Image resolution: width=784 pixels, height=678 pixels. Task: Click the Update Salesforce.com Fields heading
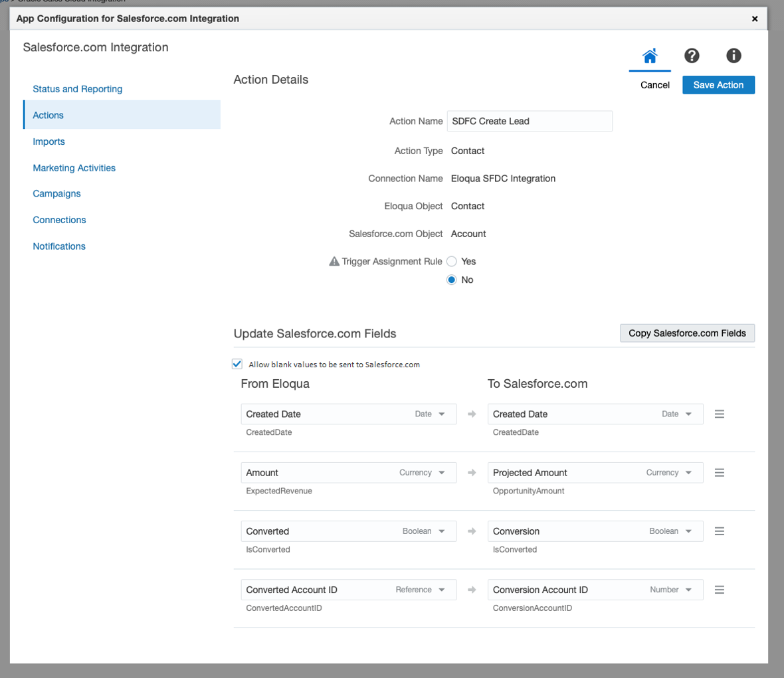tap(315, 334)
